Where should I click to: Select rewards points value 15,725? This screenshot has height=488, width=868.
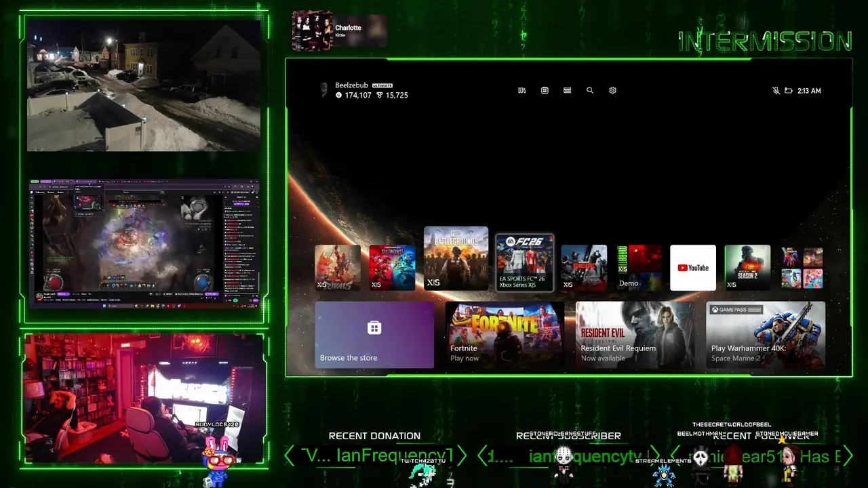[x=396, y=96]
